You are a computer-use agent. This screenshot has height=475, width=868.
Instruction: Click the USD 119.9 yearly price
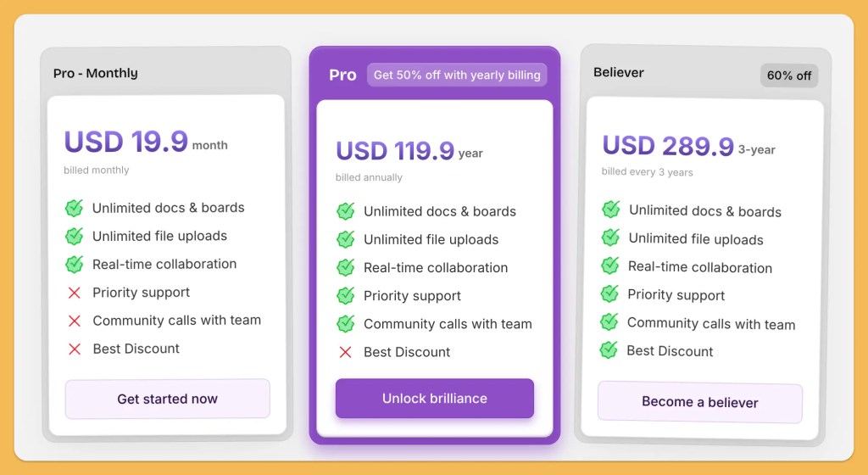pos(395,151)
